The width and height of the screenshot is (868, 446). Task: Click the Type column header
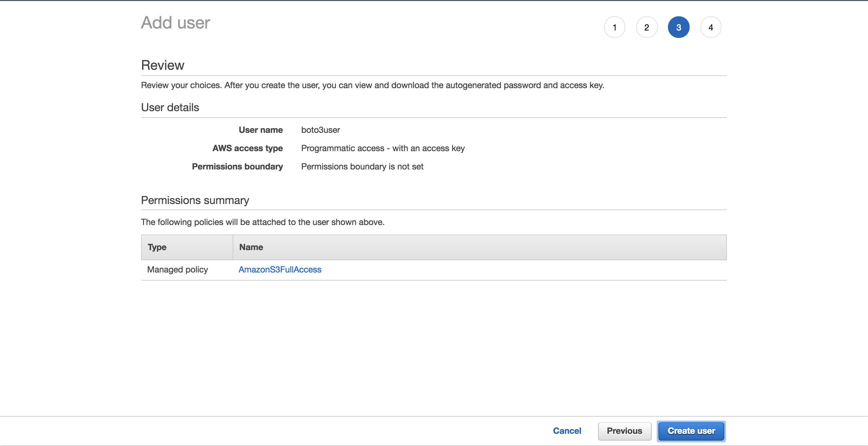(x=157, y=247)
